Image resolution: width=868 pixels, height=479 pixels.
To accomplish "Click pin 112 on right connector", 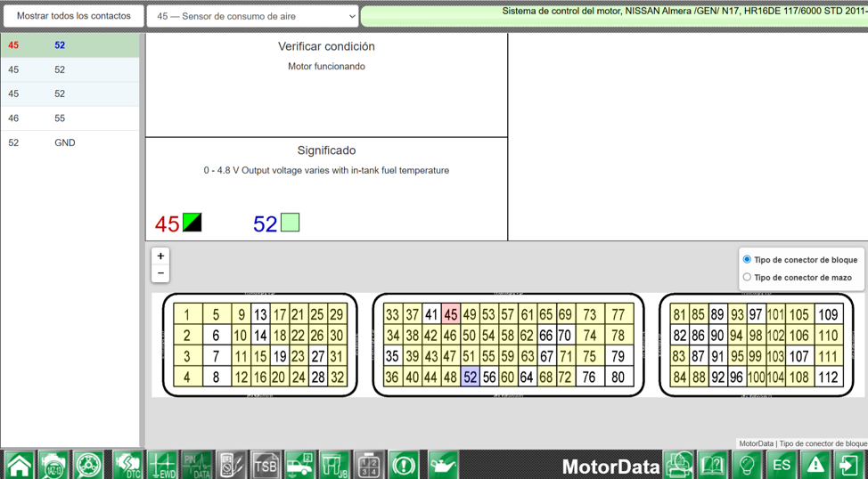I will [x=828, y=378].
